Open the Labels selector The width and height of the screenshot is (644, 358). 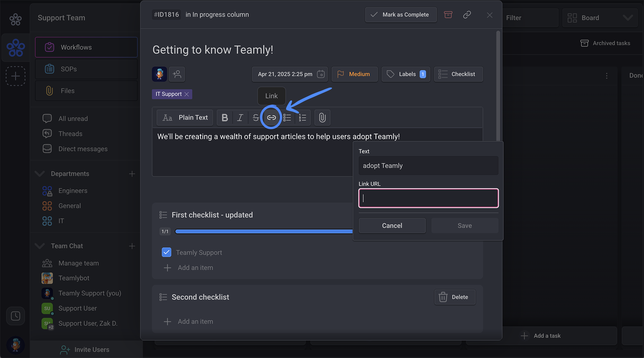[406, 74]
